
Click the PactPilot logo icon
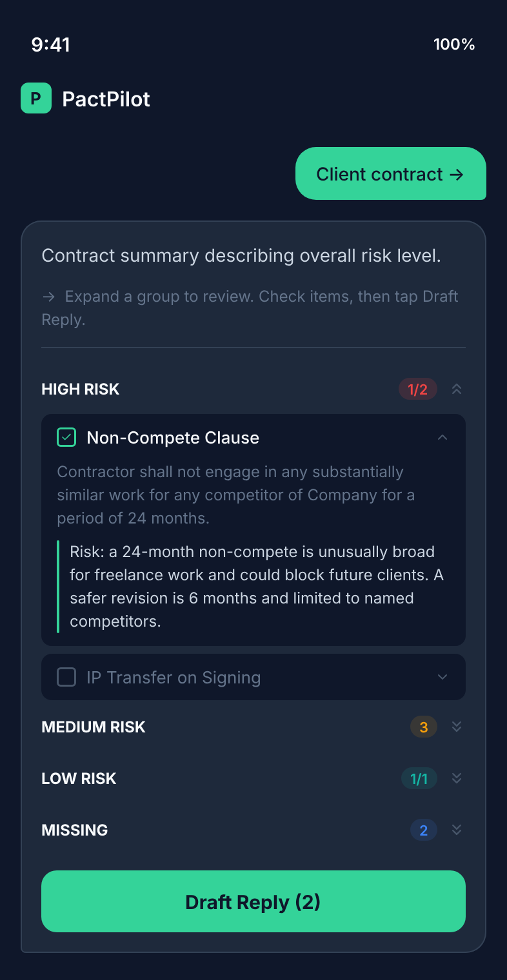click(x=36, y=99)
